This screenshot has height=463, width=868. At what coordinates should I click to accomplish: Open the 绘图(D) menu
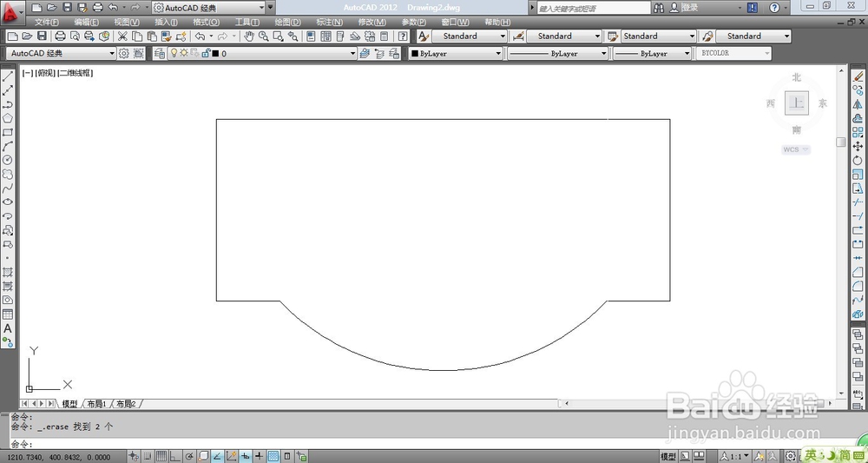click(x=288, y=23)
